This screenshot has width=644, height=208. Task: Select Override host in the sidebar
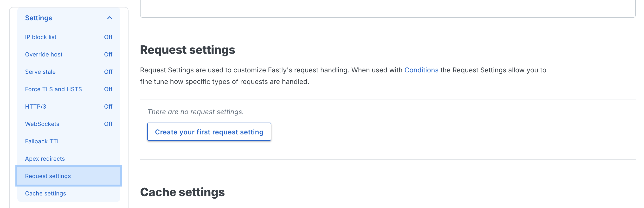[x=44, y=54]
